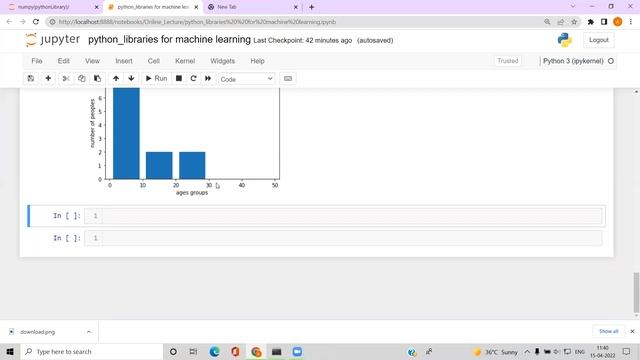Open the Windows Start menu
Image resolution: width=640 pixels, height=360 pixels.
click(x=10, y=351)
